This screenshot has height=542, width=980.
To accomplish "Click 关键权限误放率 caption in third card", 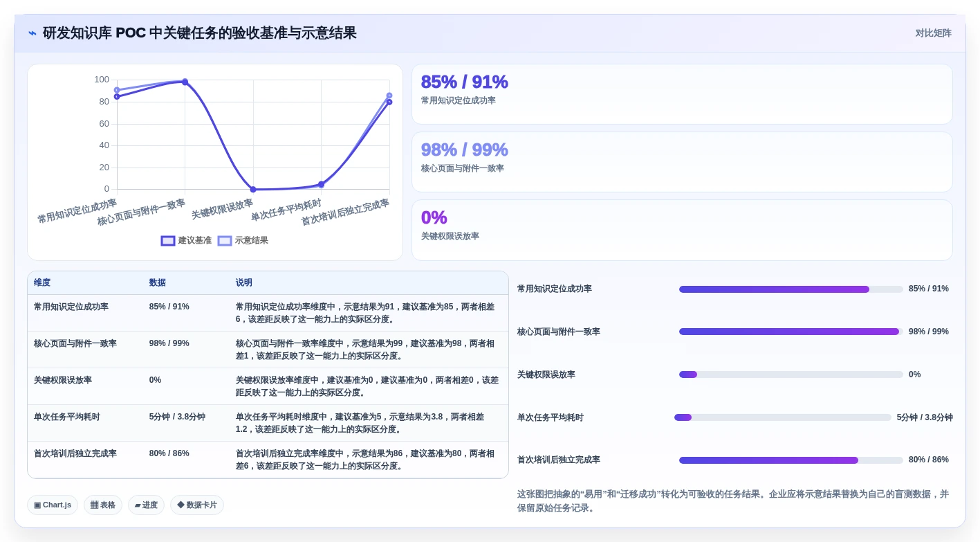I will click(450, 236).
